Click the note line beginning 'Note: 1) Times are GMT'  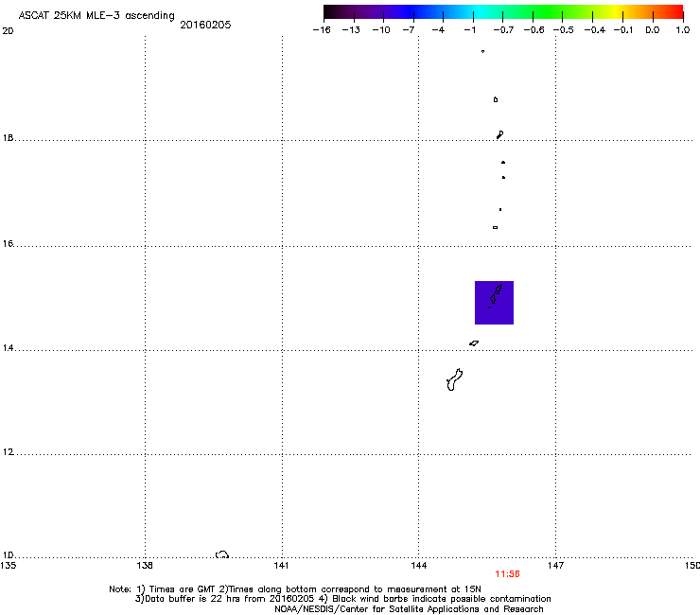(x=295, y=589)
